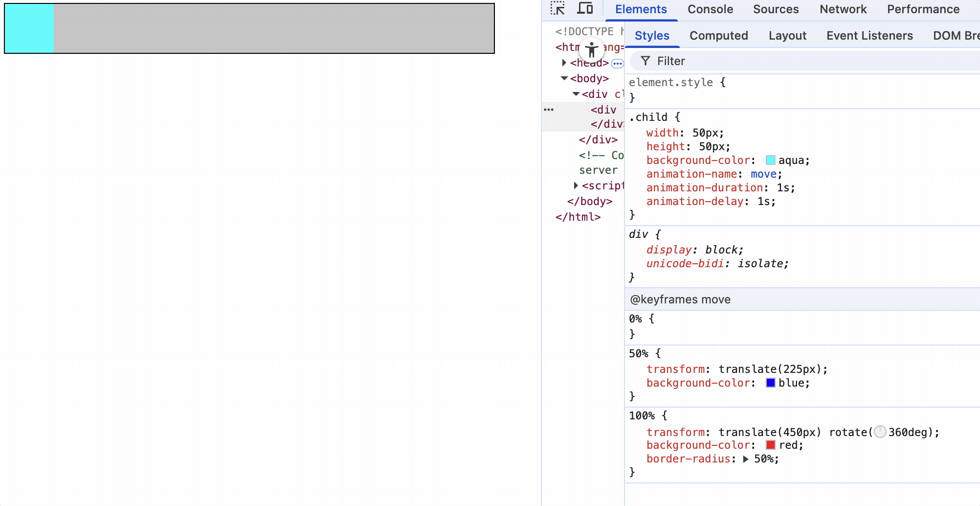Open the blue color swatch
This screenshot has width=980, height=506.
[770, 383]
